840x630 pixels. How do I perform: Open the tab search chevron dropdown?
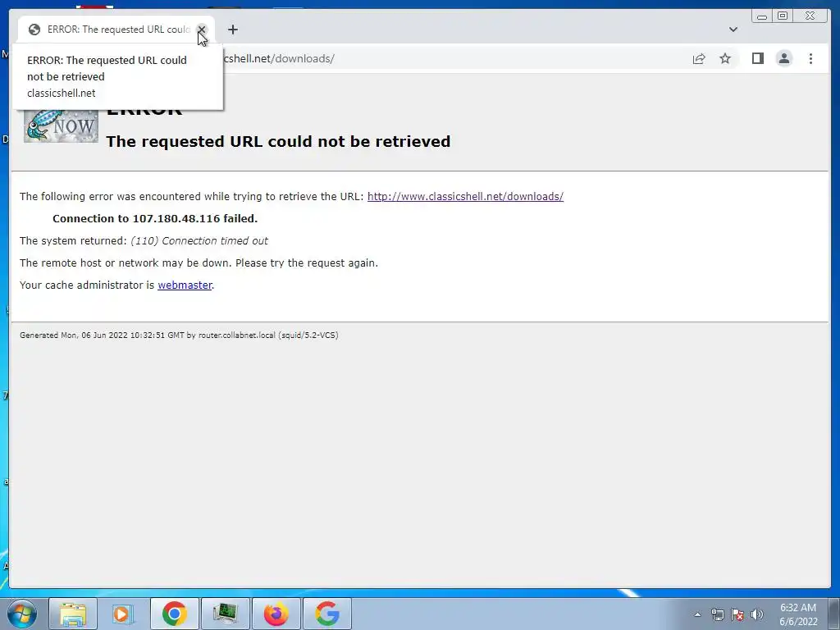coord(733,30)
